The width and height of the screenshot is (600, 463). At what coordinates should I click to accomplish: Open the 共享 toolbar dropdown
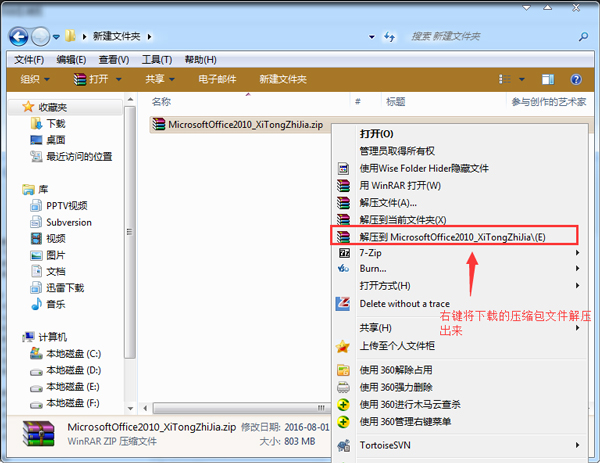coord(160,79)
